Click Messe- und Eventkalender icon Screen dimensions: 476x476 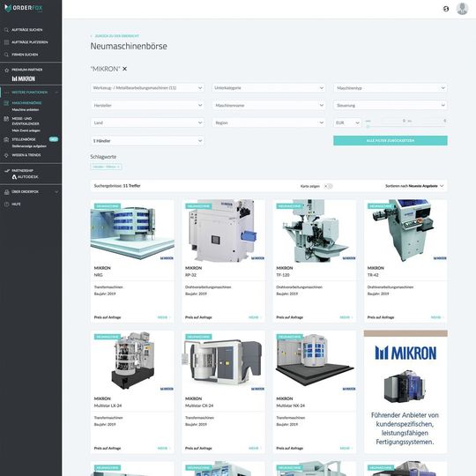point(6,119)
